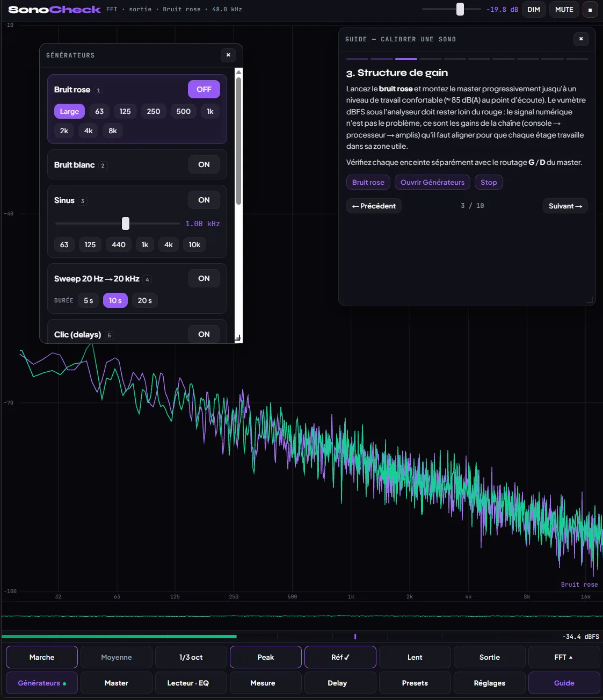
Task: Open the Delay tab
Action: click(340, 683)
